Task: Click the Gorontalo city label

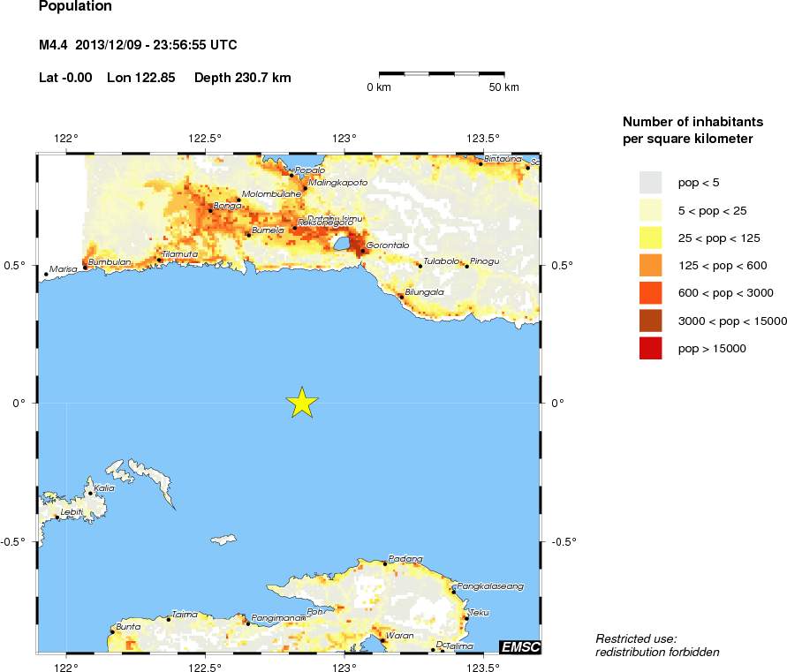Action: [x=388, y=245]
